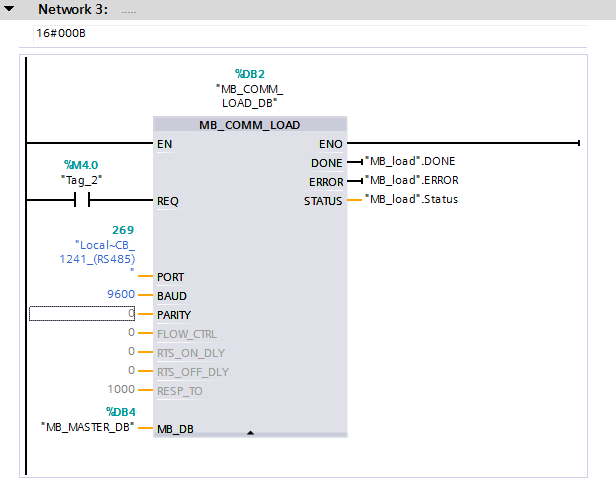This screenshot has height=484, width=616.
Task: Select the RESP_TO value 1000
Action: pos(121,389)
